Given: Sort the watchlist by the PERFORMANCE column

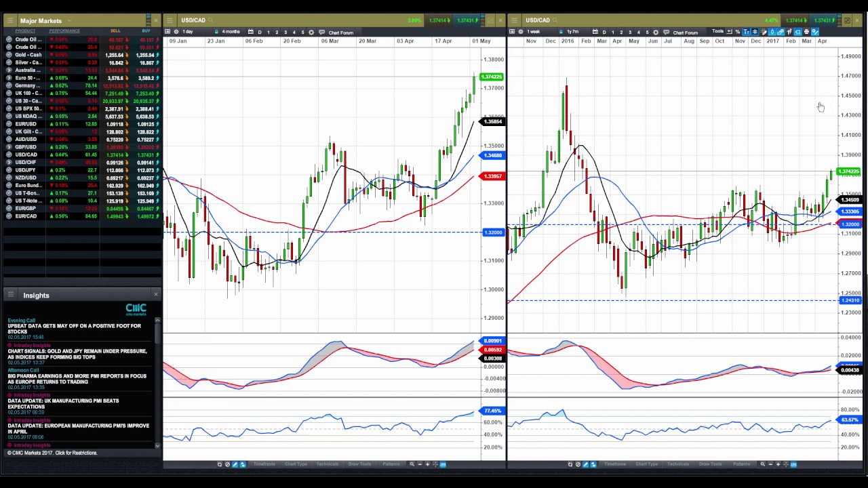Looking at the screenshot, I should click(64, 31).
